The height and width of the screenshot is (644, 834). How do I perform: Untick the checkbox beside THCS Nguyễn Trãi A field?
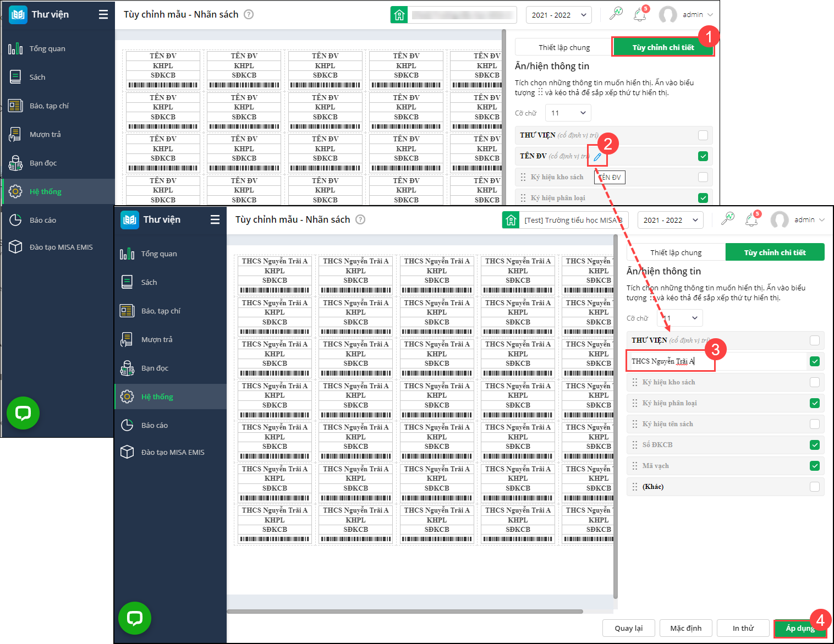(x=815, y=361)
